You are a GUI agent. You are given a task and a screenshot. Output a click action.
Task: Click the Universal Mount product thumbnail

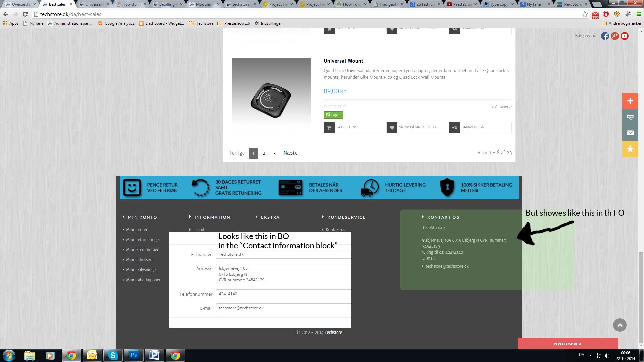pos(271,97)
